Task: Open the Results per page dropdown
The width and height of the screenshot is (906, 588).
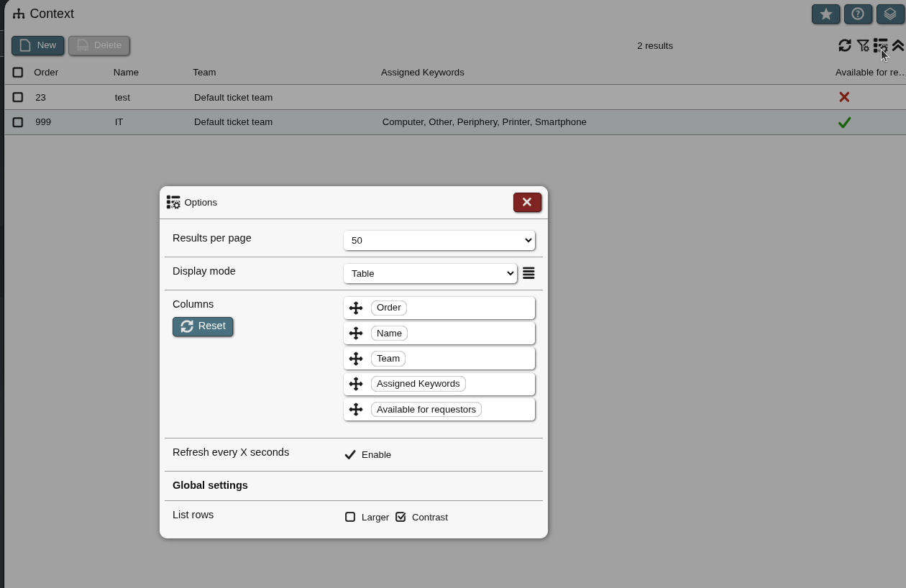Action: coord(439,240)
